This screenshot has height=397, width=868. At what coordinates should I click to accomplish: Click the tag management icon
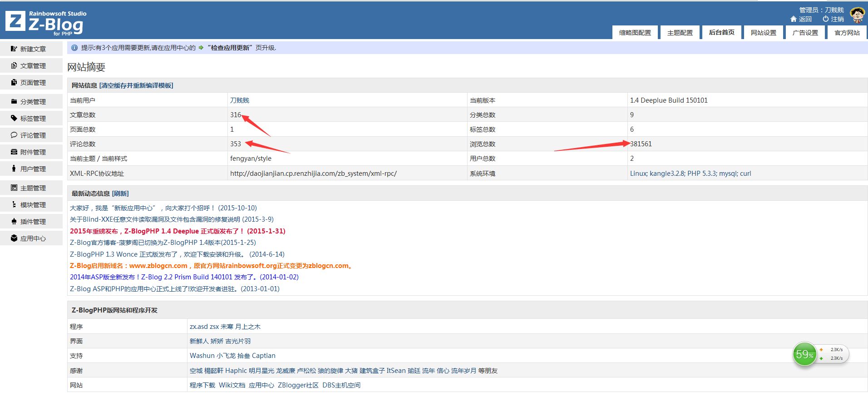[14, 118]
